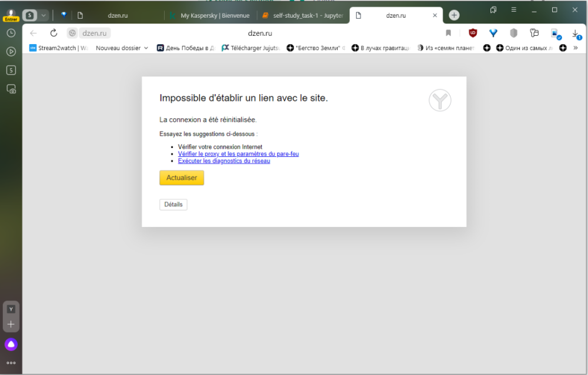Viewport: 588px width, 375px height.
Task: Click the Yandex Y logo on error page
Action: click(440, 100)
